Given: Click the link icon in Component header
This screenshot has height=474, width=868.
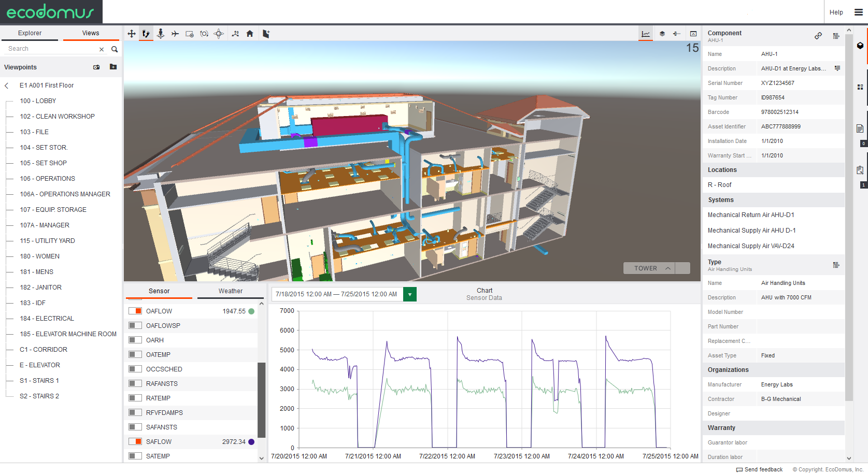Looking at the screenshot, I should 818,36.
